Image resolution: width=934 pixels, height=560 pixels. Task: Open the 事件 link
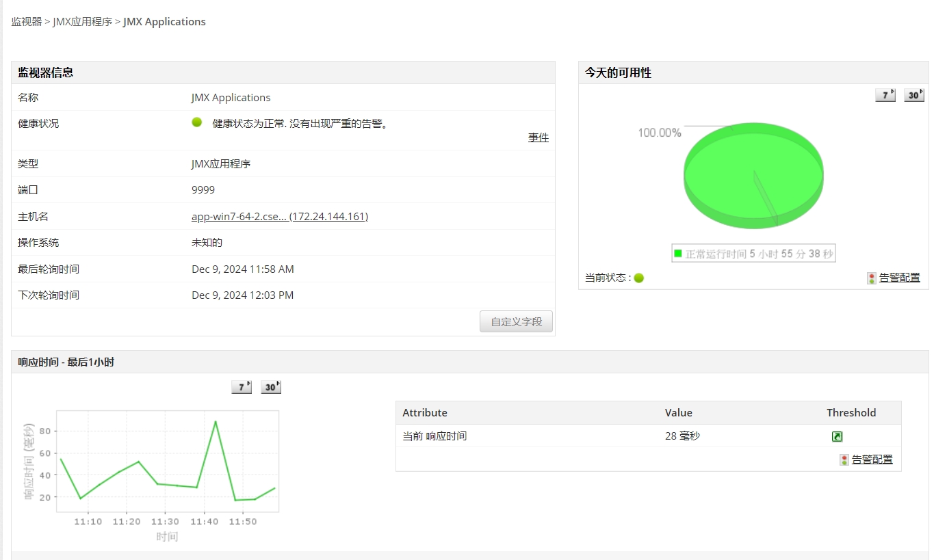(539, 137)
